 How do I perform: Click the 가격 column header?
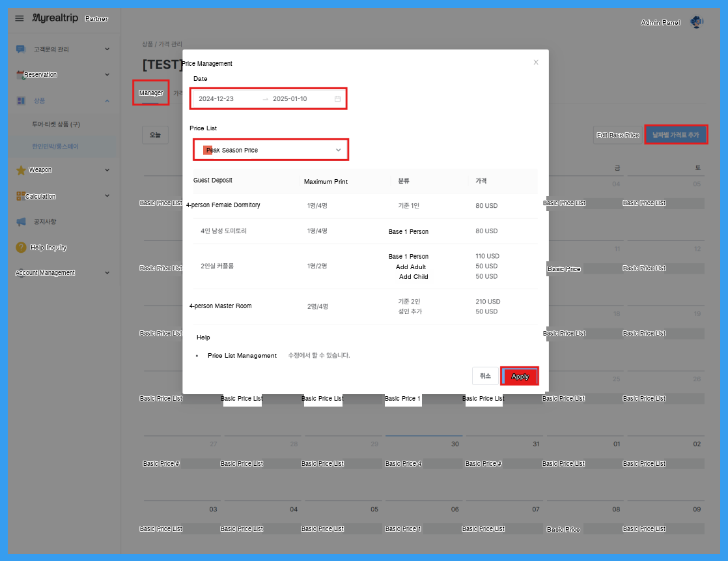(x=481, y=180)
